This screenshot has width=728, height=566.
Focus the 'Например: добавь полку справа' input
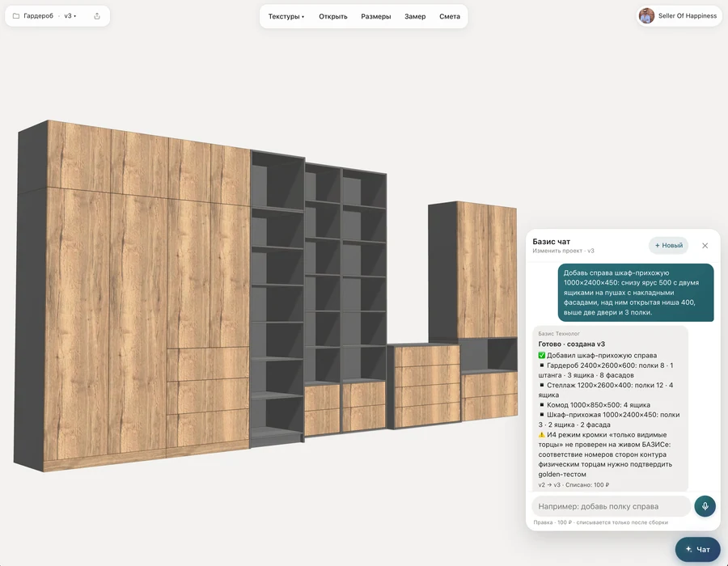pos(611,506)
